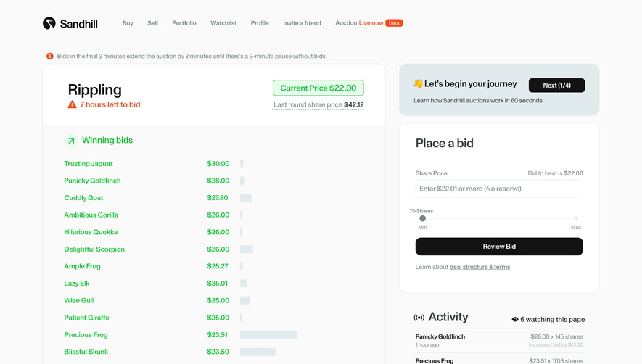
Task: Select Ample Frog bidder
Action: (82, 266)
